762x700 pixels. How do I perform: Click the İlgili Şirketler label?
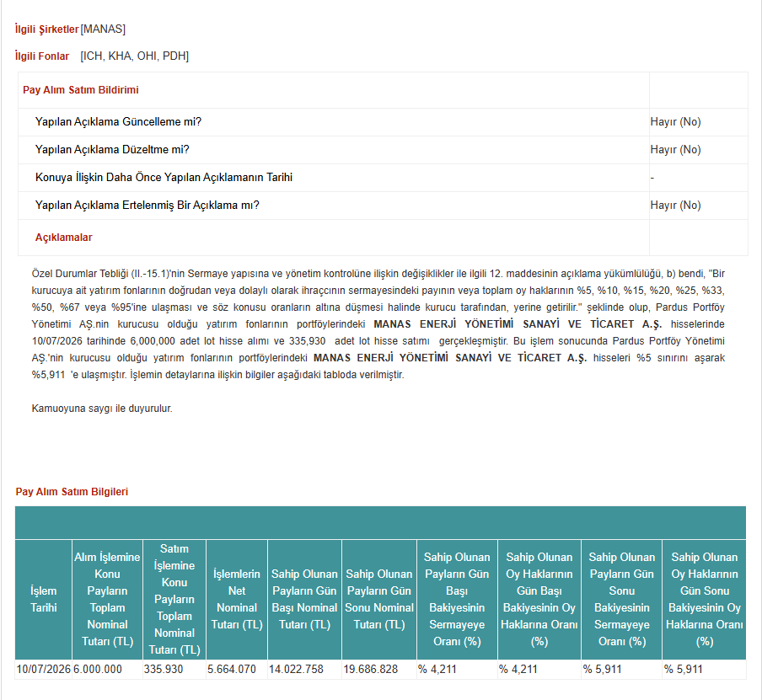[x=46, y=29]
